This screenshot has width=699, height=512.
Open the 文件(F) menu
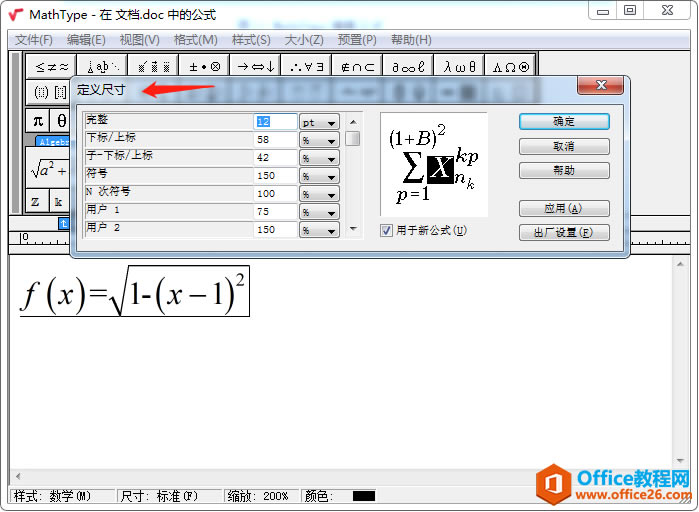[33, 40]
